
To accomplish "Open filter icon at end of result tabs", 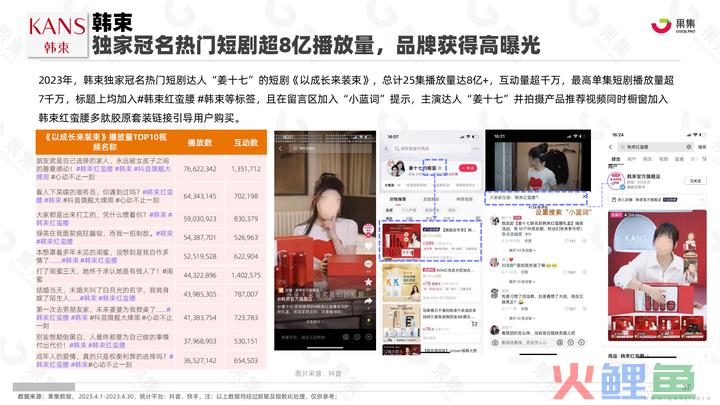I will click(704, 159).
